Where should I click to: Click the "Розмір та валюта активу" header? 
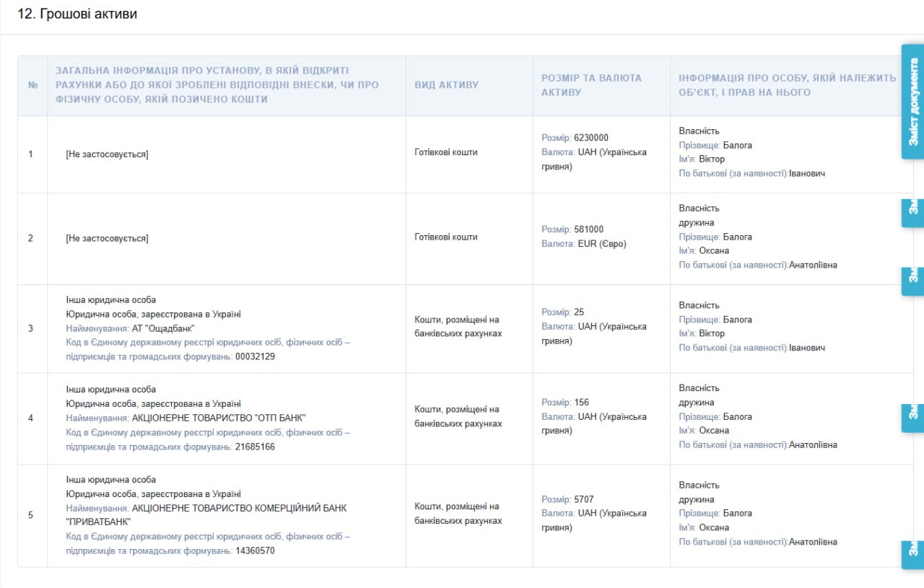click(591, 85)
